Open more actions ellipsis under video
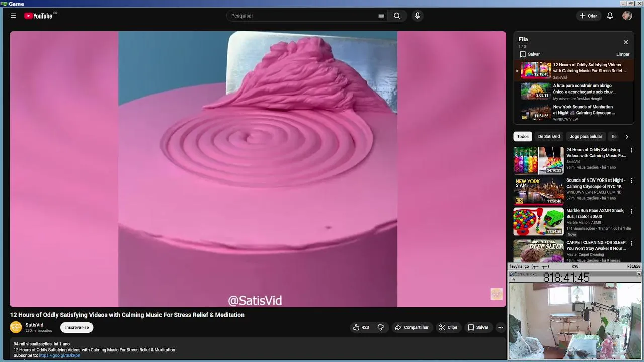Image resolution: width=644 pixels, height=362 pixels. [x=500, y=327]
